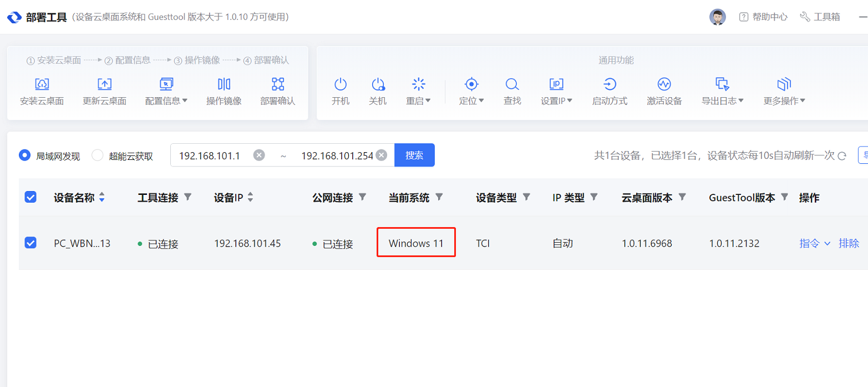Click the 开机 power on icon
868x387 pixels.
tap(341, 84)
